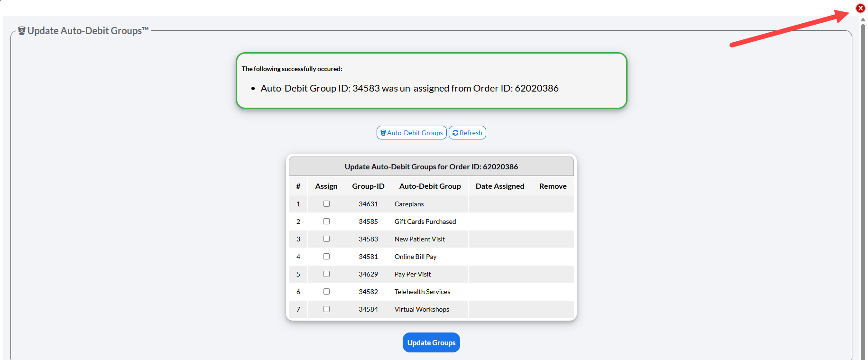
Task: Close the dialog with the red X icon
Action: 860,8
